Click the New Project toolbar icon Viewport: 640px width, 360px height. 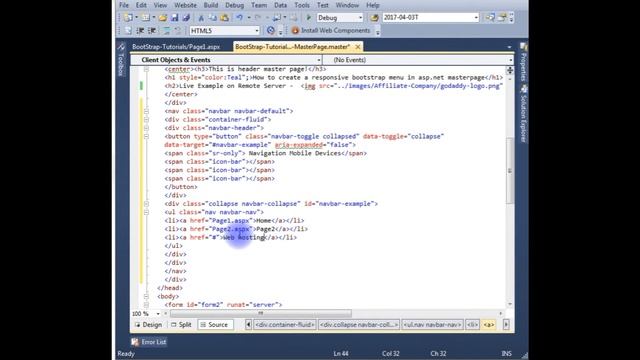[128, 18]
